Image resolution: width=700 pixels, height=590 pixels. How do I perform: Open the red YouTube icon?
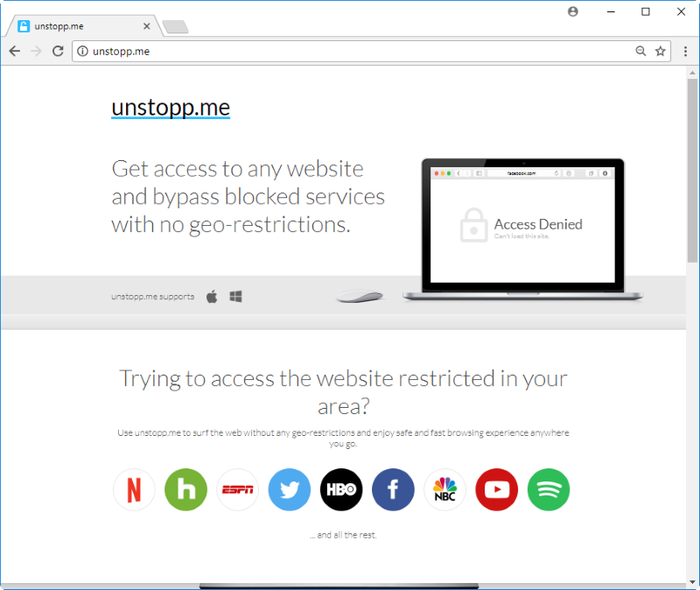click(496, 489)
